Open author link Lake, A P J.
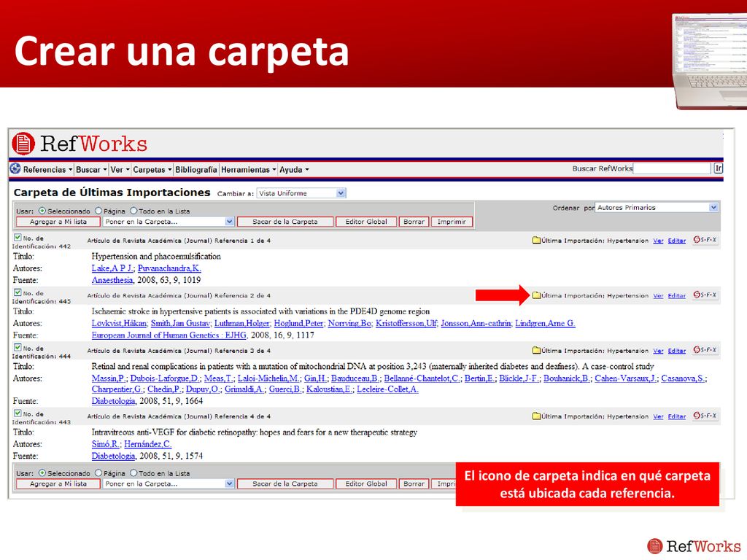 click(x=112, y=268)
